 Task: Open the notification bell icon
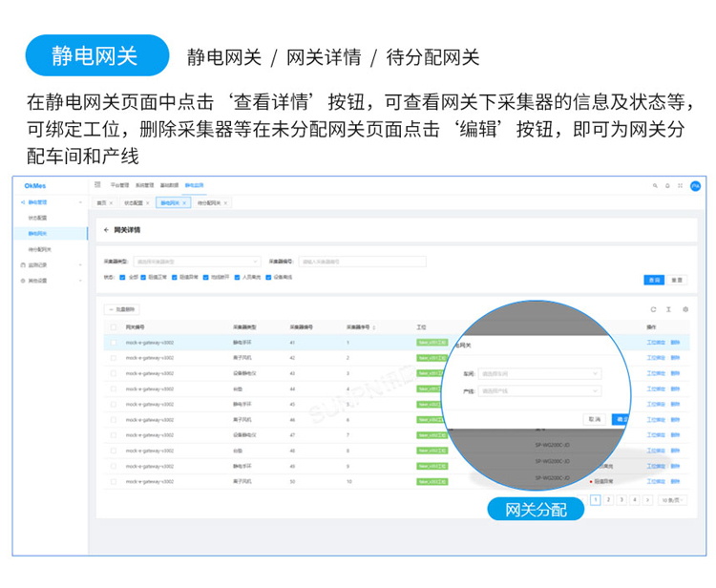[667, 185]
